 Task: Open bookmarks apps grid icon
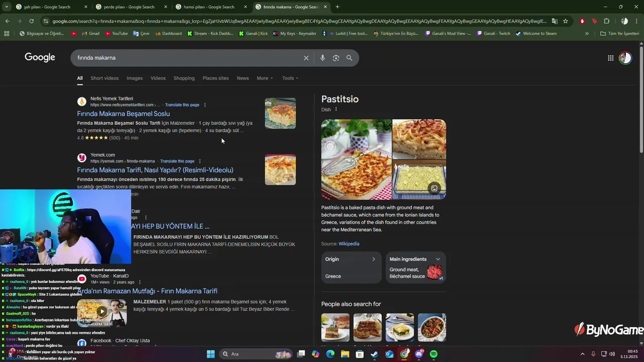pos(7,34)
